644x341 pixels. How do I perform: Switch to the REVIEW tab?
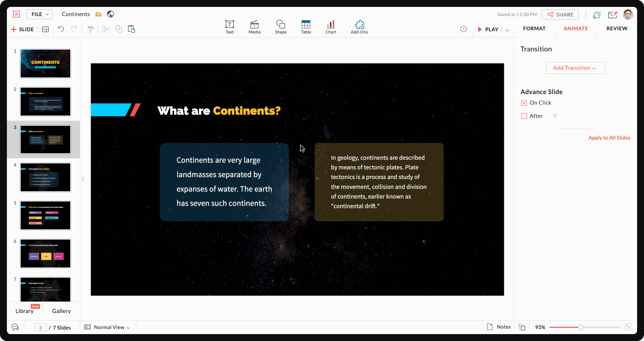pyautogui.click(x=616, y=28)
